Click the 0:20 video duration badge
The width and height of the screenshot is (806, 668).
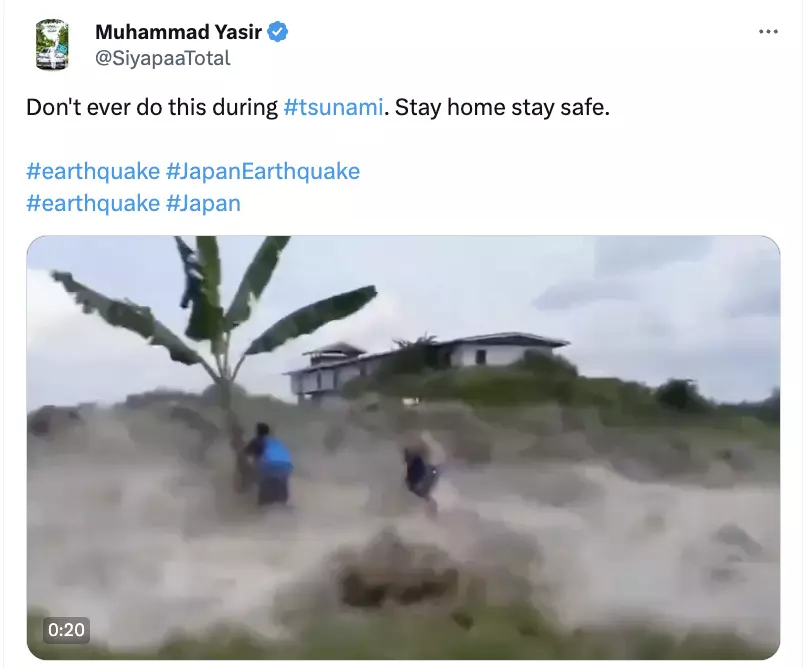point(66,629)
